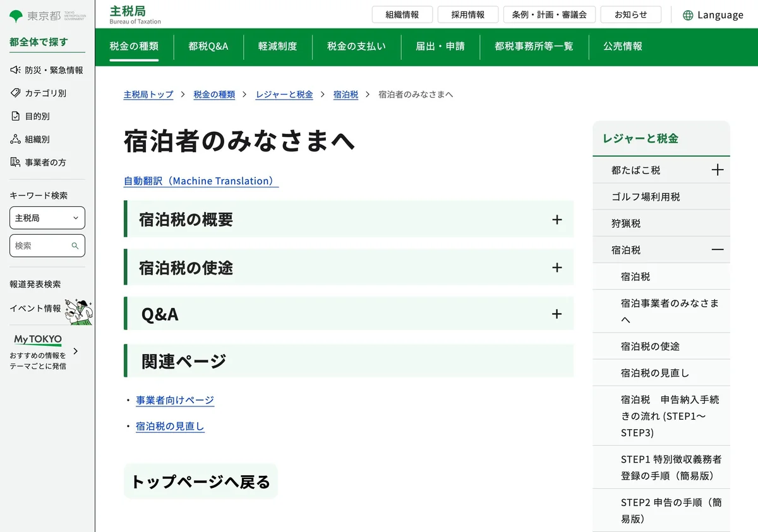Click 組織情報 header button
Viewport: 758px width, 532px height.
point(402,15)
